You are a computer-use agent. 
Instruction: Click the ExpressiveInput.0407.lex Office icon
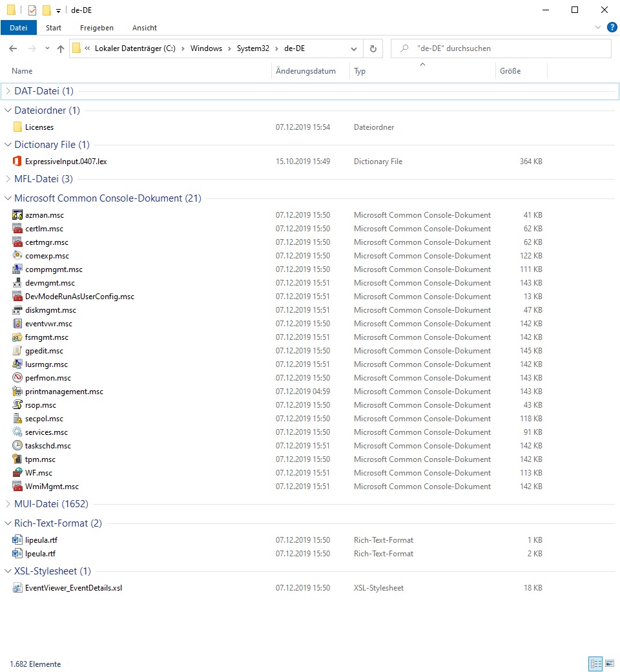17,161
